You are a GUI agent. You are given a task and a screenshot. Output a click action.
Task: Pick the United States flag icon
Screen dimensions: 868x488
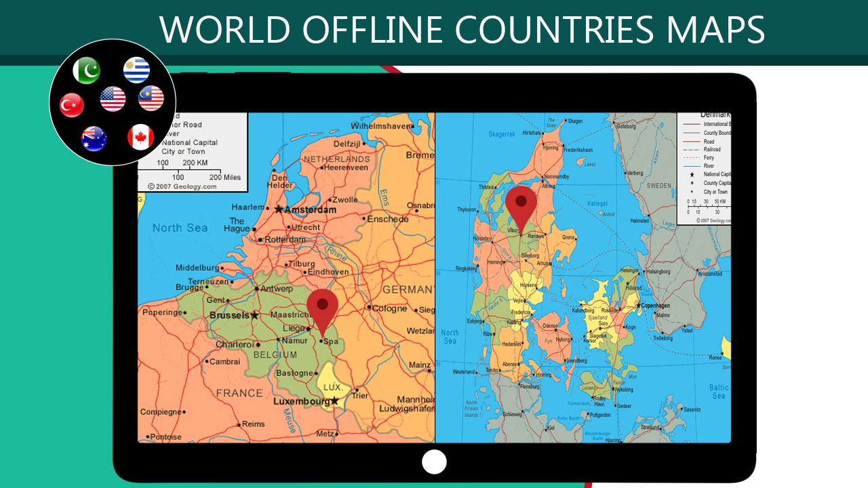(x=113, y=99)
